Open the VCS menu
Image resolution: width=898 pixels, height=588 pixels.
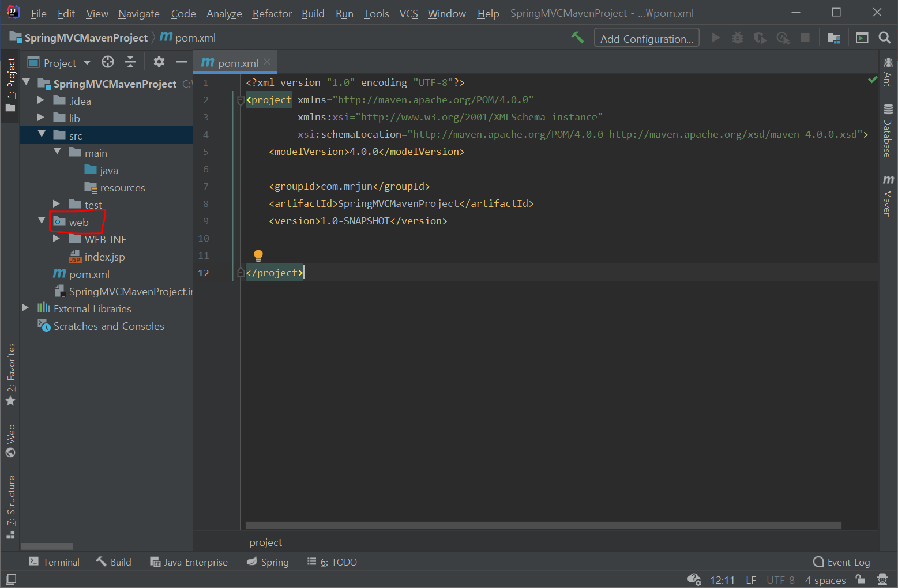[409, 13]
